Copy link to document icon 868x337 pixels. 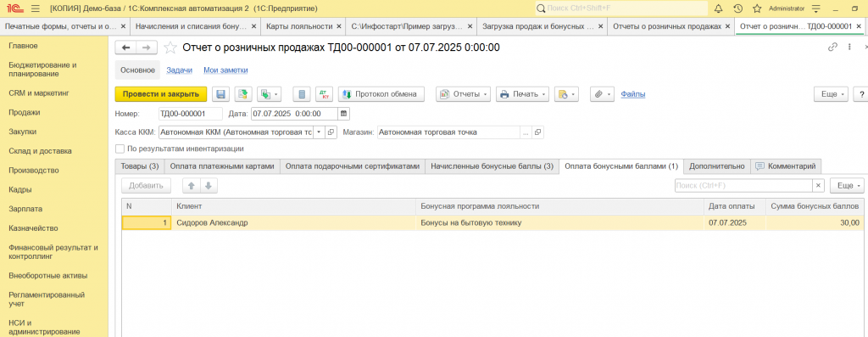(x=832, y=48)
